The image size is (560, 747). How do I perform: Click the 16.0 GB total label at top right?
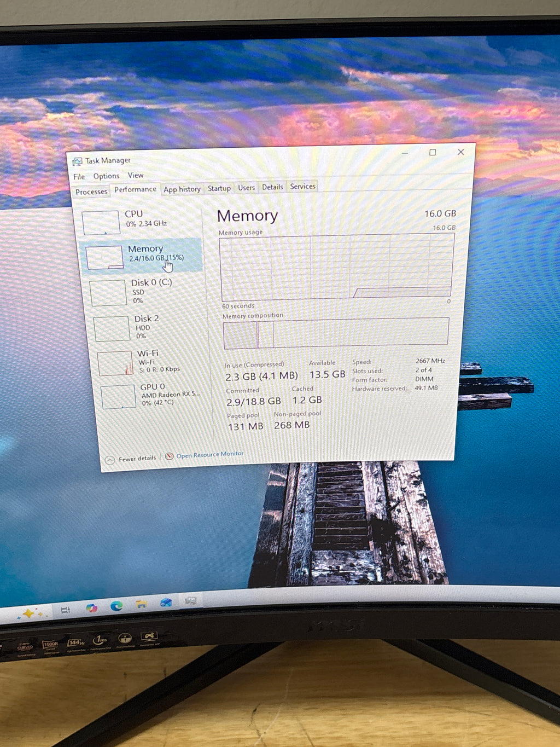coord(440,213)
